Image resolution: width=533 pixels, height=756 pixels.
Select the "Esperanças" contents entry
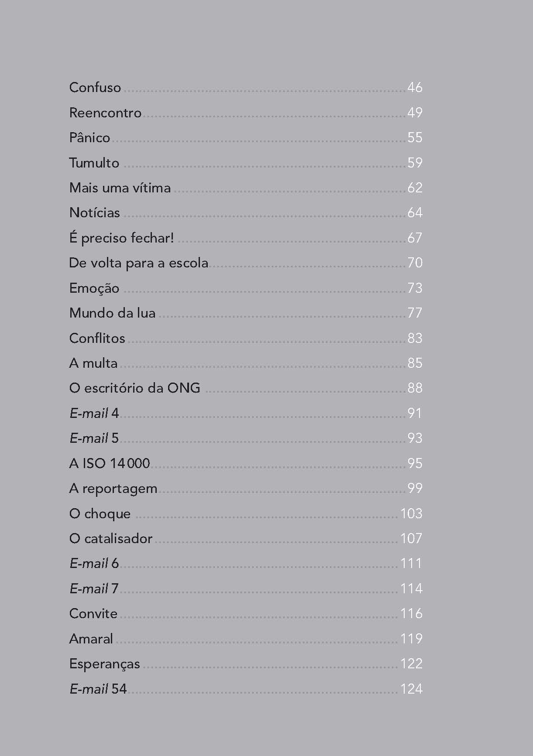click(x=104, y=664)
